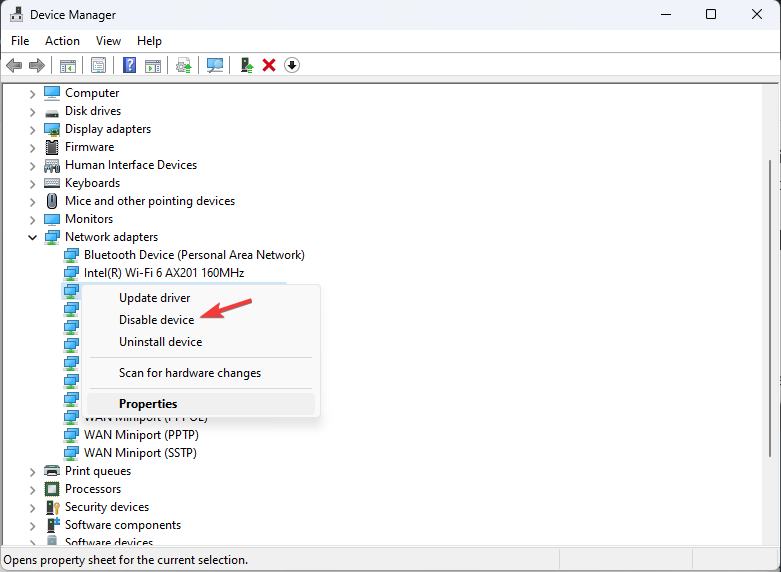Click the Enable device toolbar icon
The height and width of the screenshot is (572, 781).
point(247,65)
